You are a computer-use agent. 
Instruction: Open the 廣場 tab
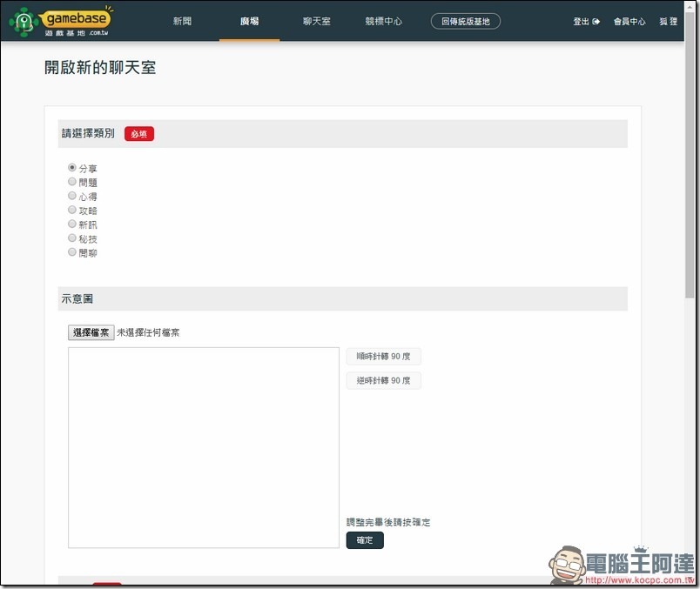(249, 21)
